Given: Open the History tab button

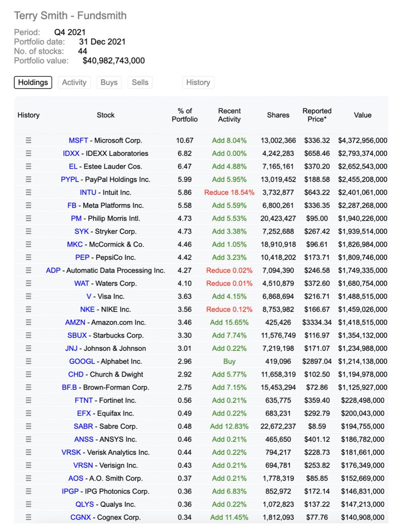Looking at the screenshot, I should [x=198, y=82].
